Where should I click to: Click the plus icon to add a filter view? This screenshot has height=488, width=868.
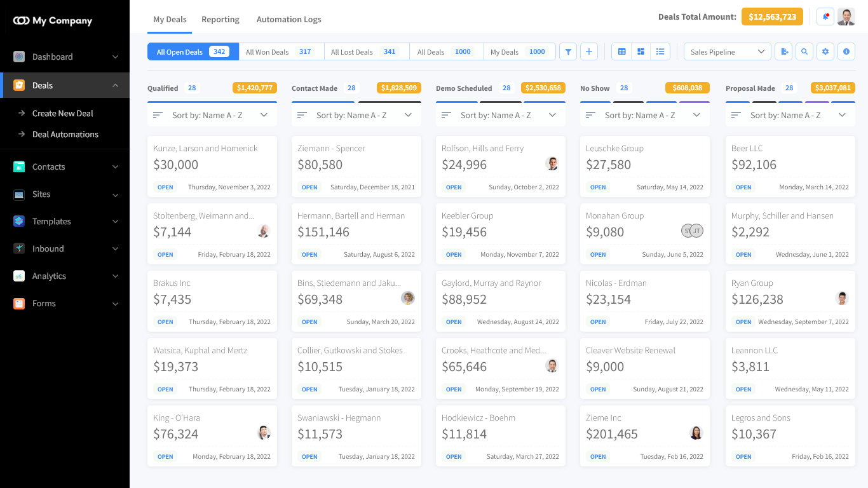click(x=589, y=52)
